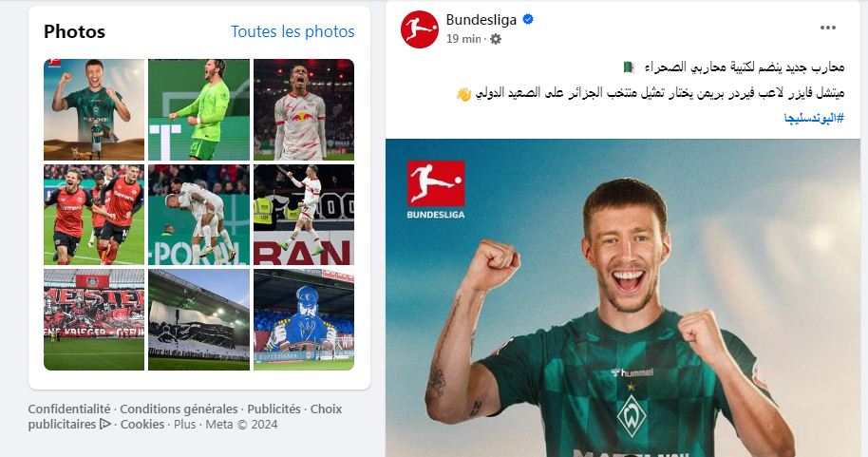Click the Bundesliga page profile avatar

pyautogui.click(x=420, y=29)
